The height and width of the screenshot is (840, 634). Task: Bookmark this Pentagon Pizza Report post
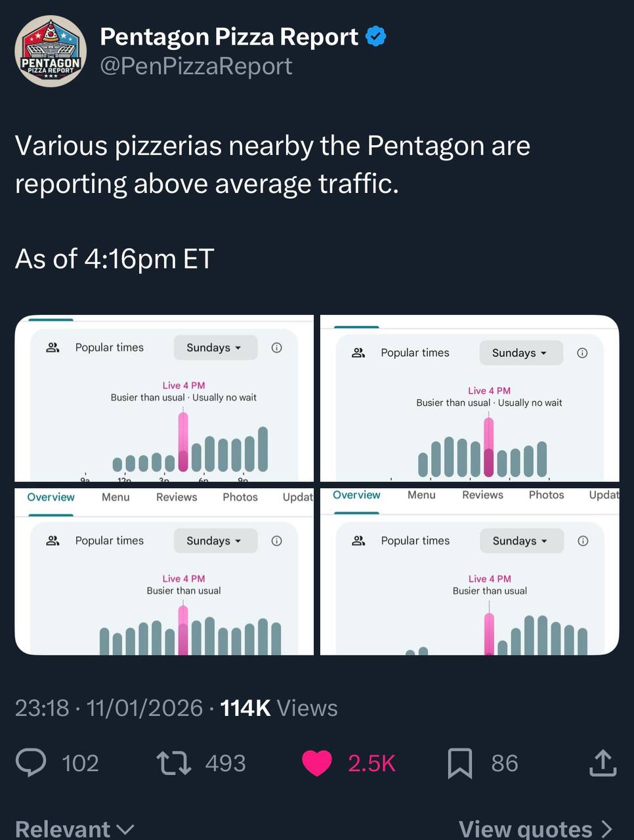[459, 763]
